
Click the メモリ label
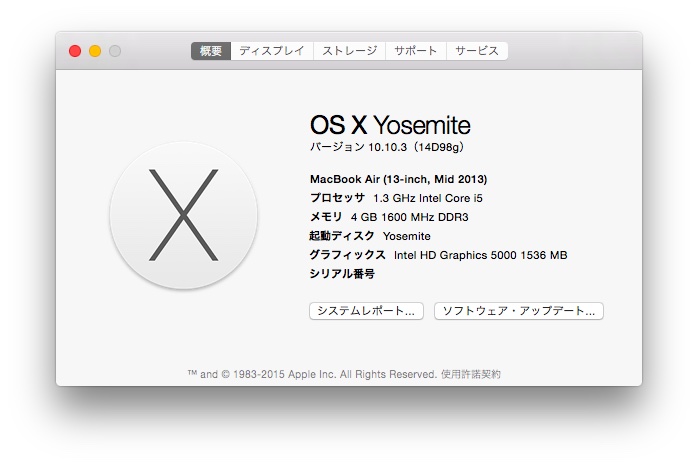coord(326,217)
